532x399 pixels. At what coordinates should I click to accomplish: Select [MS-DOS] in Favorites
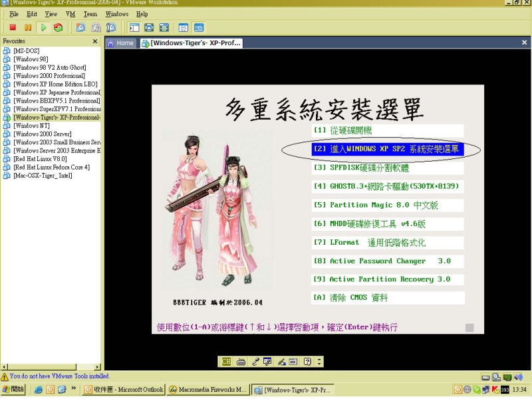click(26, 51)
